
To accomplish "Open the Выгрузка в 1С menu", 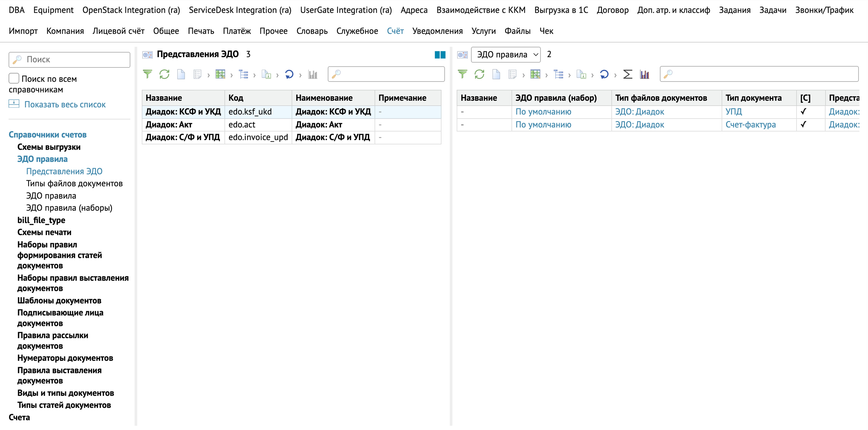I will point(561,10).
